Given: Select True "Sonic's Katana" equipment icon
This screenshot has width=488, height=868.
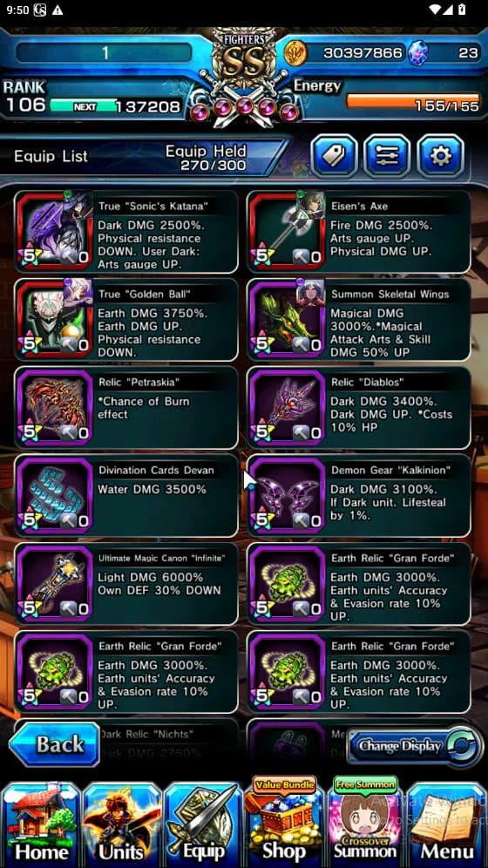Looking at the screenshot, I should (55, 230).
